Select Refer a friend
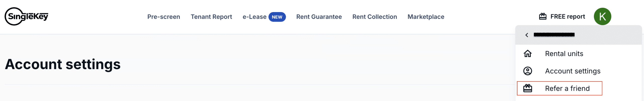This screenshot has width=644, height=101. coord(567,88)
